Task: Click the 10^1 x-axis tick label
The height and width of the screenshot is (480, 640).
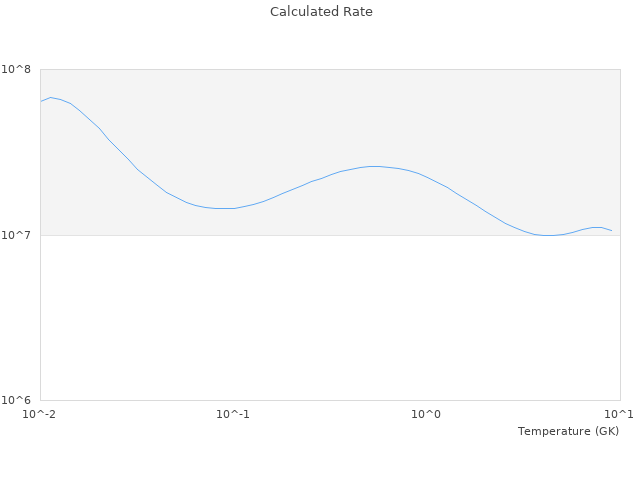Action: (619, 414)
